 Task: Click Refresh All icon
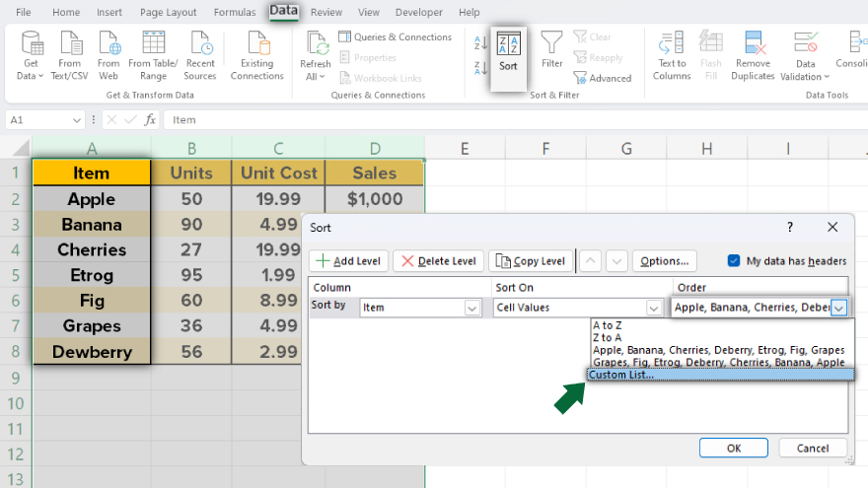click(x=318, y=43)
